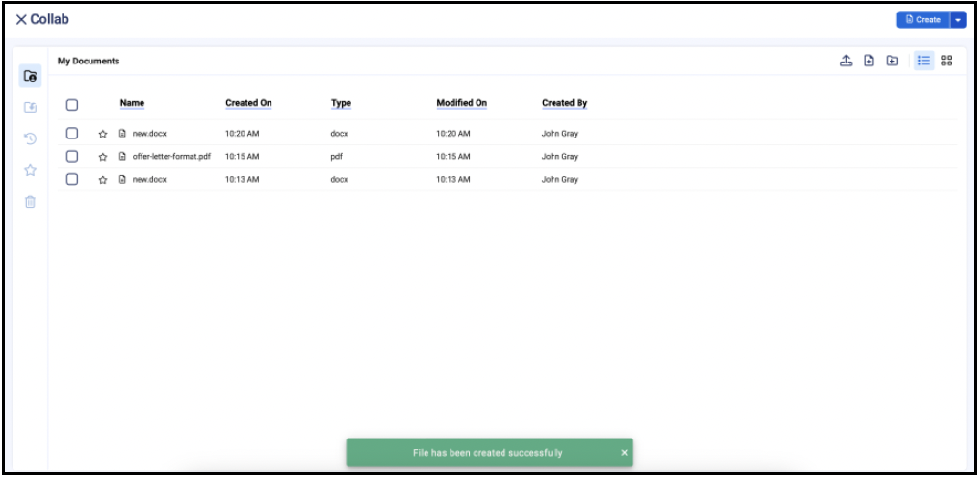
Task: Open the Trash bin sidebar icon
Action: pyautogui.click(x=30, y=201)
